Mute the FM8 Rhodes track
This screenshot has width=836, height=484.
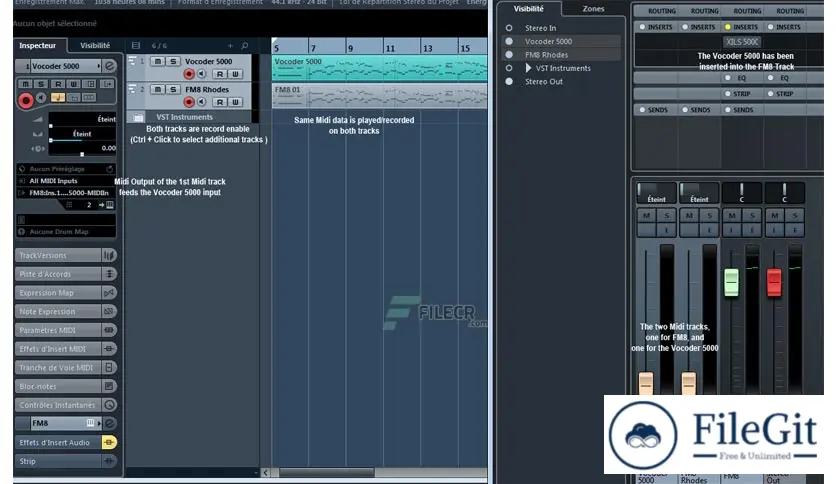[157, 90]
